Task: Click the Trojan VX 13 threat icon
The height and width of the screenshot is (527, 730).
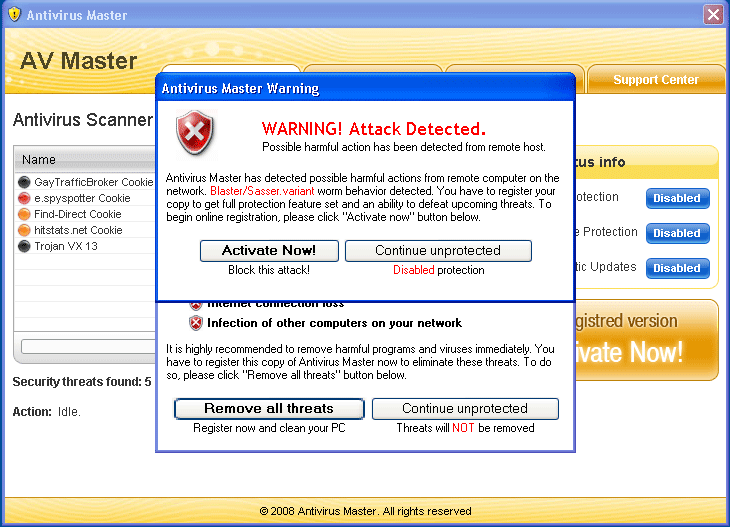Action: 24,246
